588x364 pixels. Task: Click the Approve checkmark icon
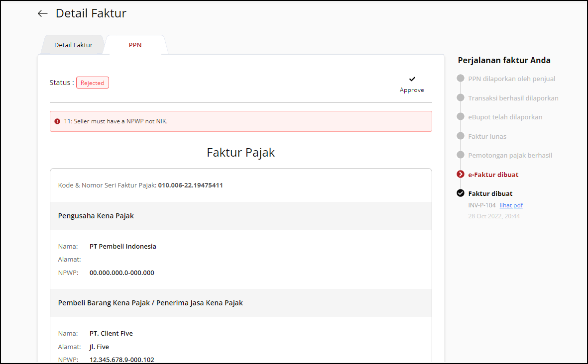(x=412, y=79)
